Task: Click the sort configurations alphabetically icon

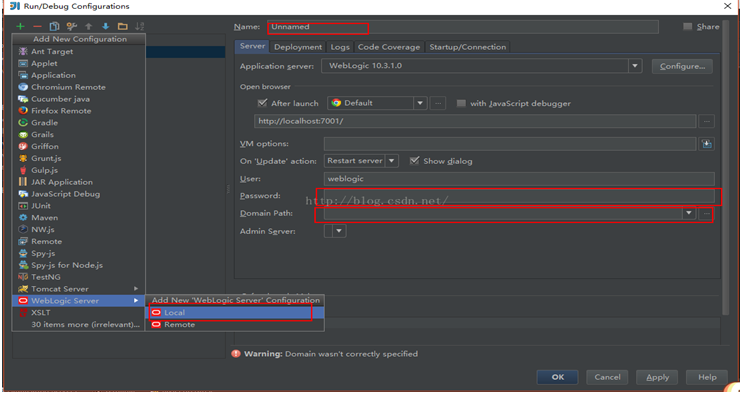Action: point(140,26)
